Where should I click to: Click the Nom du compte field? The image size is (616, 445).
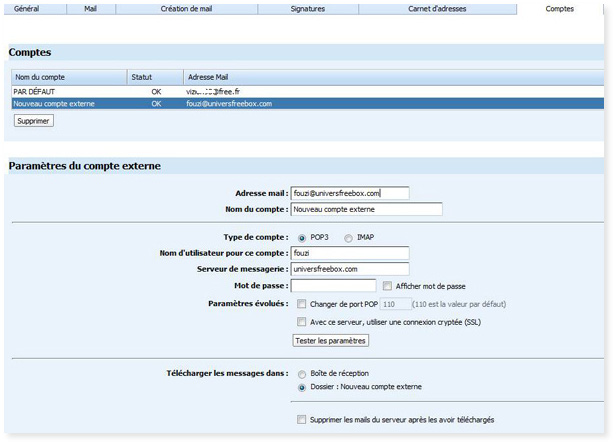365,209
